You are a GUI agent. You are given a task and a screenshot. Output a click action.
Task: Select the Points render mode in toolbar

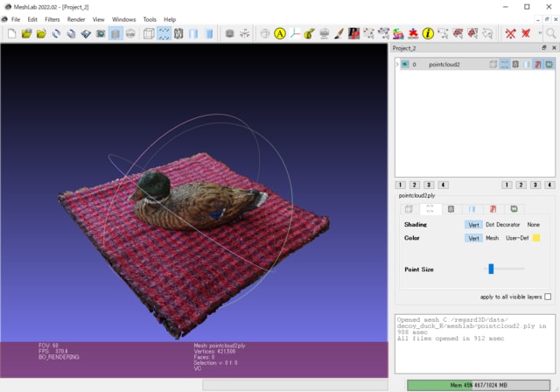164,33
